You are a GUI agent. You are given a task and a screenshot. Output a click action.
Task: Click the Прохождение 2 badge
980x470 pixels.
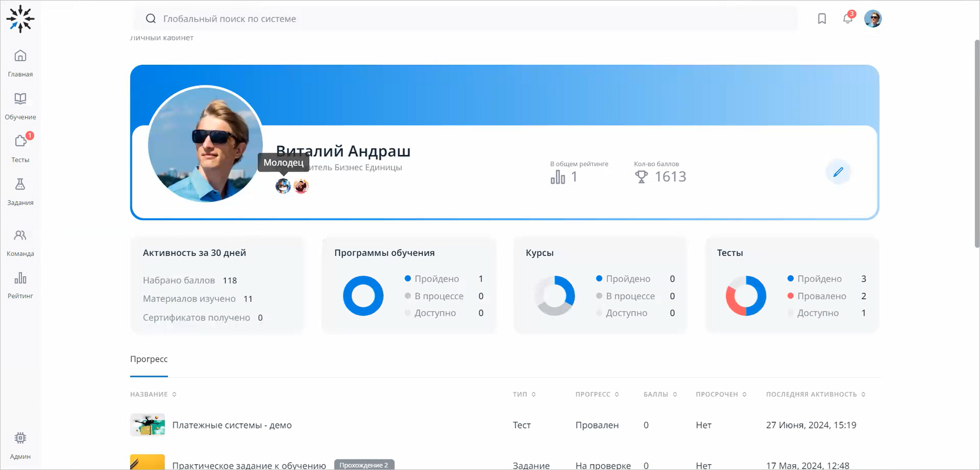[x=364, y=465]
